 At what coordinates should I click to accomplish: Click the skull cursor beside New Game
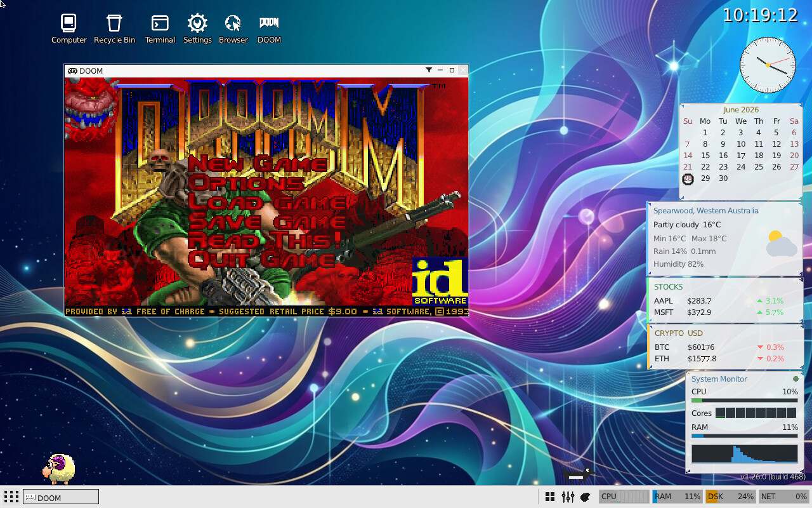point(159,160)
